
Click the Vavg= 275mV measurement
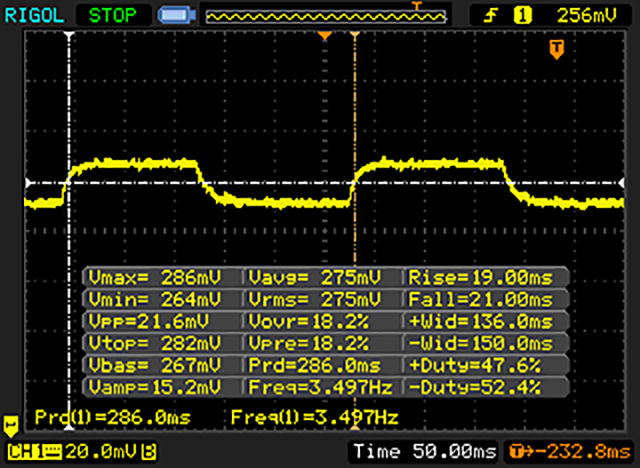315,278
